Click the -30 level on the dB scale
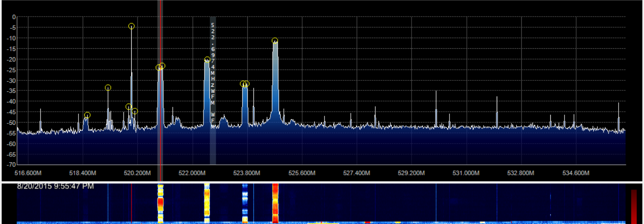 point(9,80)
